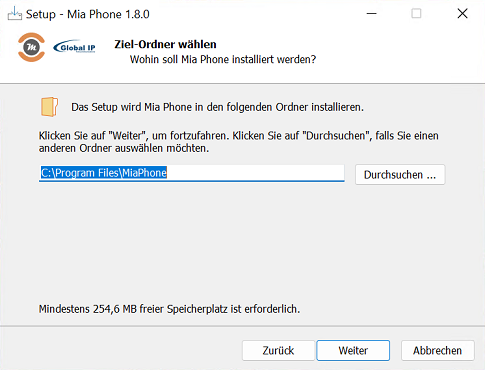Click the Global IP logo
This screenshot has width=485, height=370.
click(75, 47)
